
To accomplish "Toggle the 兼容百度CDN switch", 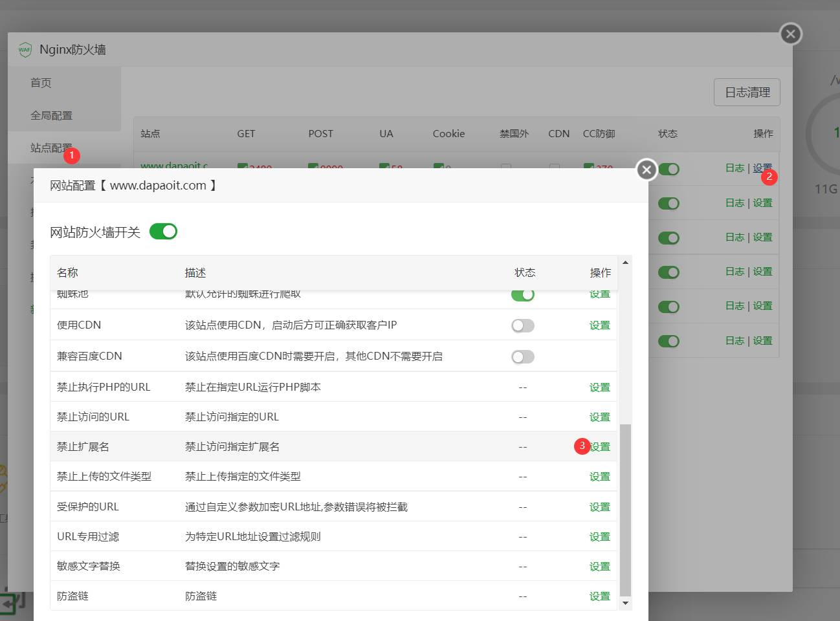I will 523,356.
